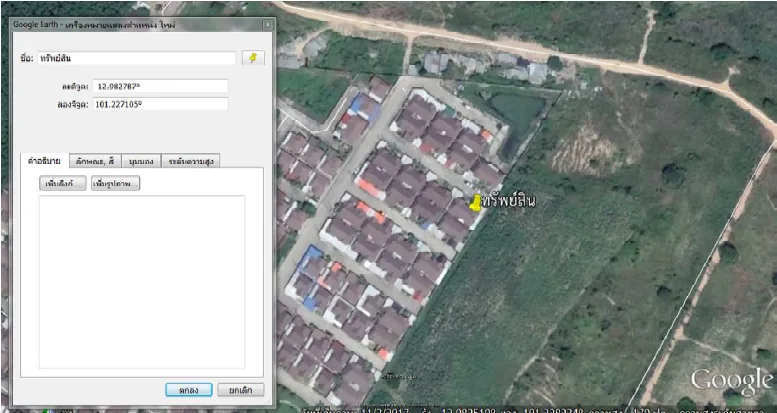This screenshot has height=413, width=777.
Task: Click the yellow placemark pin on the map
Action: (476, 203)
